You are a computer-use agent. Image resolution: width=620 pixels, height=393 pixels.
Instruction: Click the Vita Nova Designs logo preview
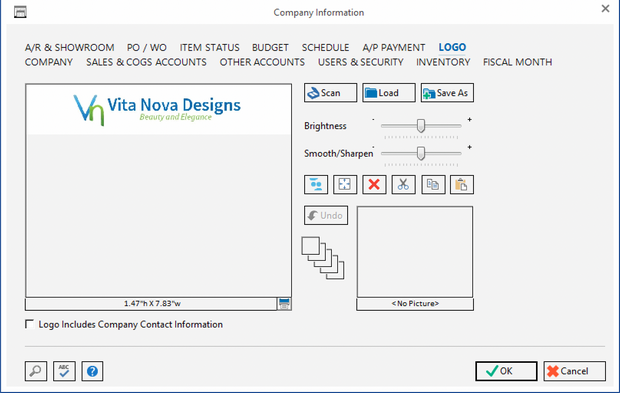(x=157, y=109)
